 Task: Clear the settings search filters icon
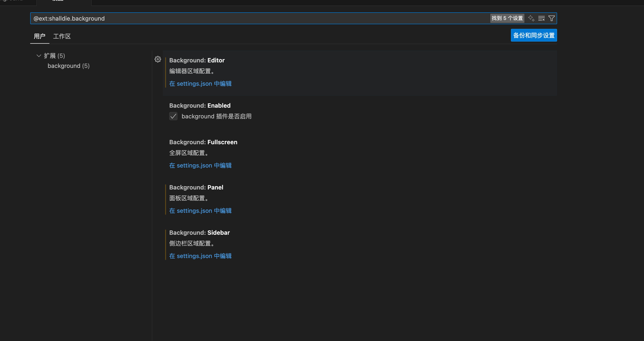point(541,18)
